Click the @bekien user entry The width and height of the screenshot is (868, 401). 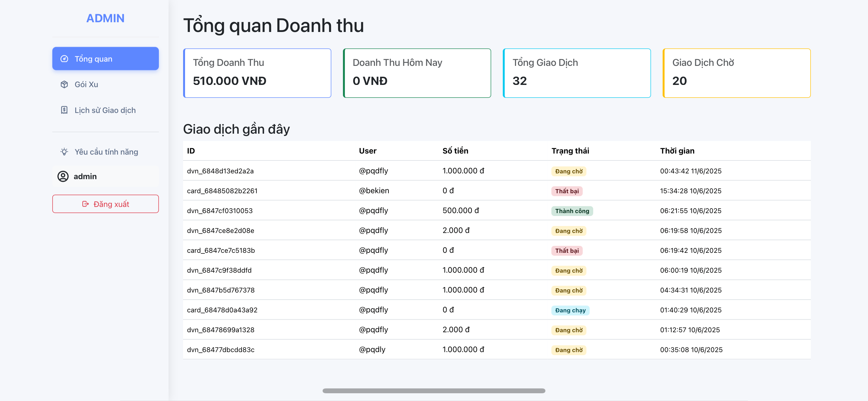tap(374, 191)
